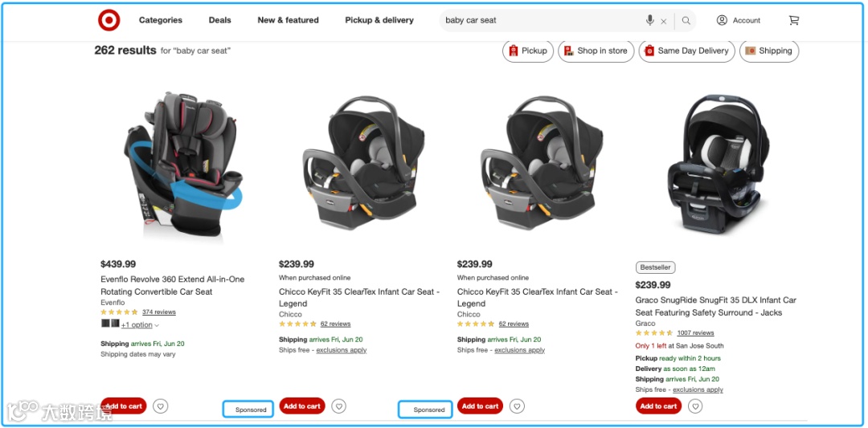868x428 pixels.
Task: Open the shopping cart icon
Action: [794, 20]
